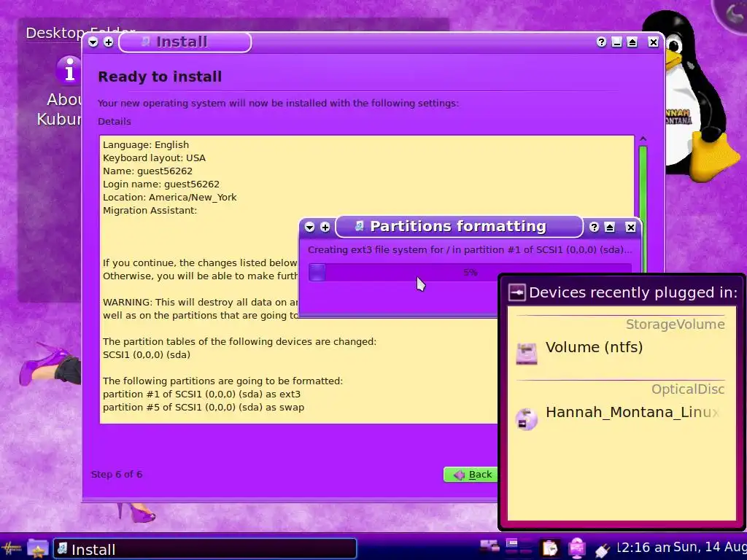Open Install window menu down-arrow button

tap(93, 42)
